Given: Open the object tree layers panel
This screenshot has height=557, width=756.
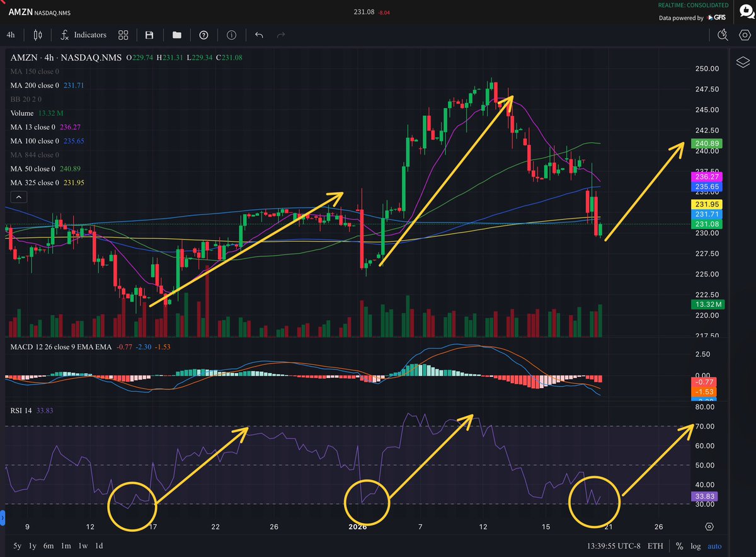Looking at the screenshot, I should [x=742, y=62].
